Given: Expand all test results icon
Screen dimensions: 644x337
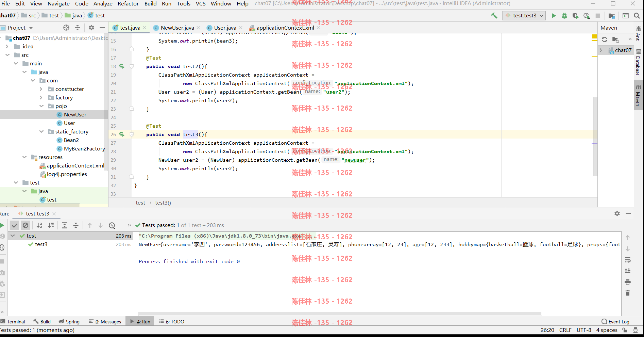Looking at the screenshot, I should point(65,225).
